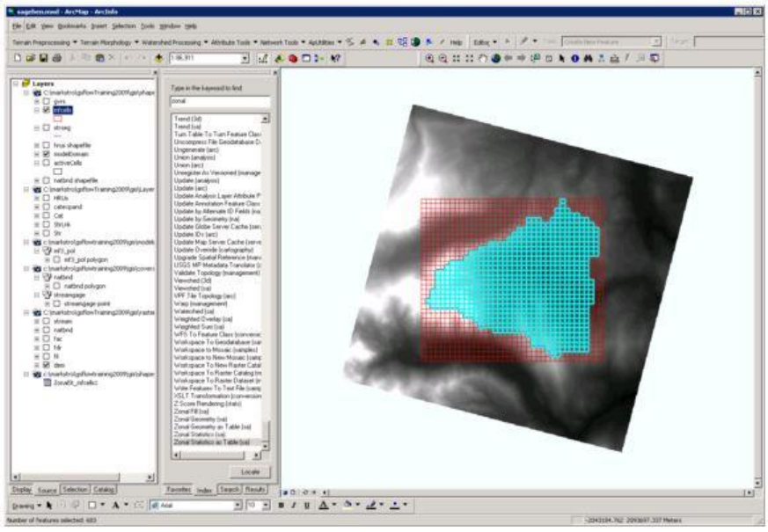This screenshot has height=532, width=768.
Task: Enable the stream raster layer checkbox
Action: coord(47,321)
